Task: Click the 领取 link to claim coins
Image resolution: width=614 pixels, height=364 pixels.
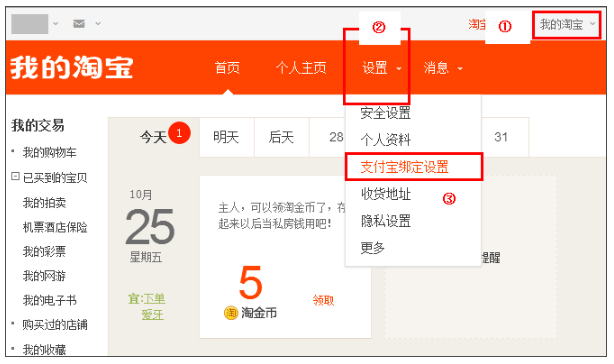Action: (323, 300)
